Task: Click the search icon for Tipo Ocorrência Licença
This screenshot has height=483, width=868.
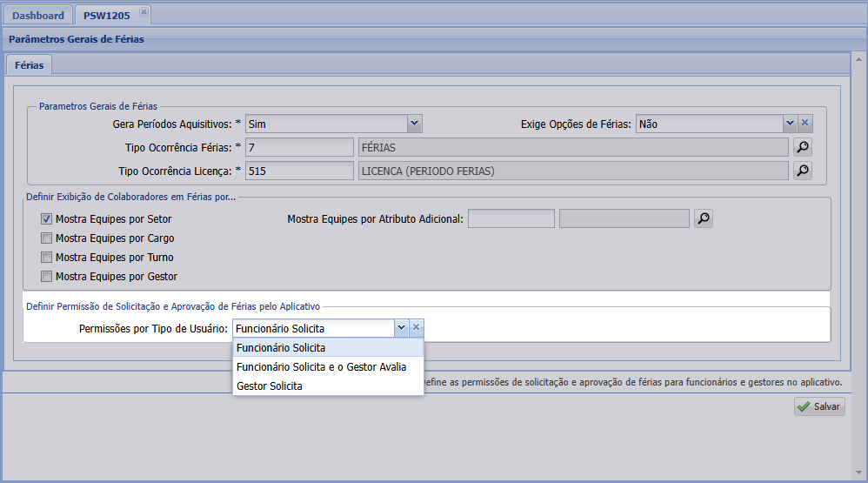Action: (x=803, y=171)
